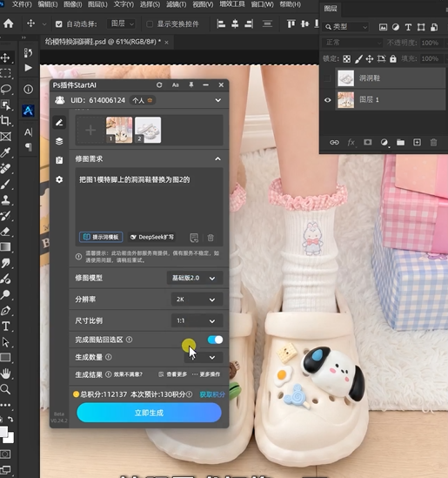
Task: Select the Brush tool
Action: (5, 184)
